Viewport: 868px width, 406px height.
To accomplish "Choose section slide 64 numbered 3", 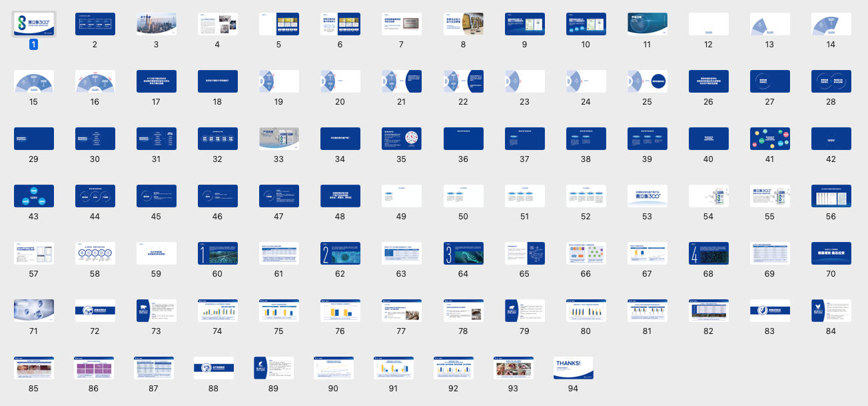I will 463,253.
